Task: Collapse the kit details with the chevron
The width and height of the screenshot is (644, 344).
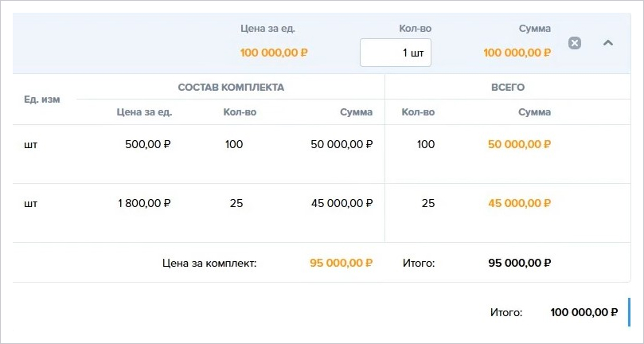Action: coord(608,43)
